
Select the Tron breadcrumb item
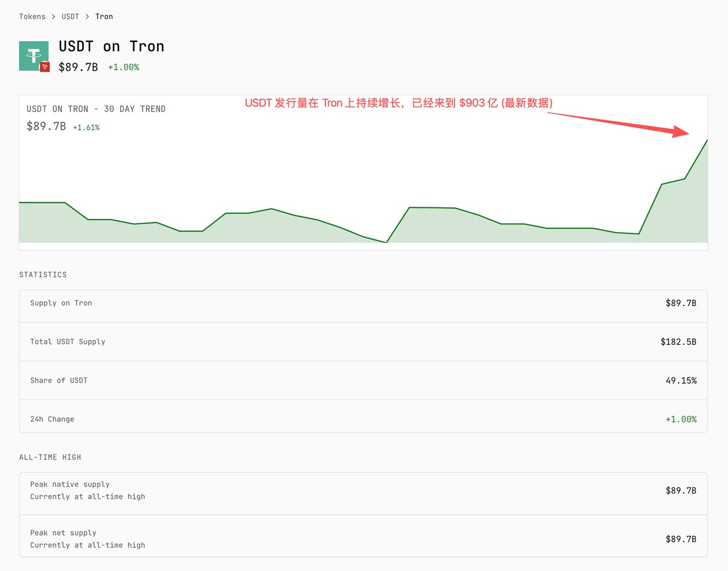104,16
